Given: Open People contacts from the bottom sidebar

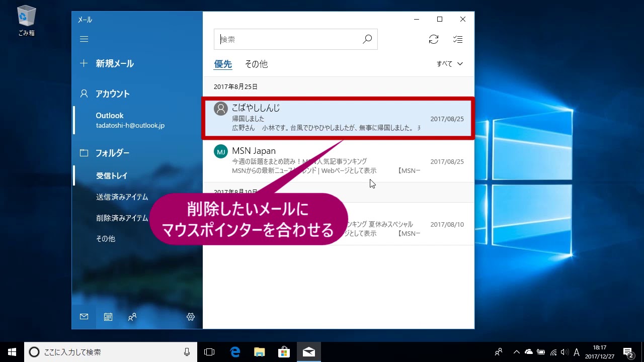Looking at the screenshot, I should pyautogui.click(x=132, y=317).
